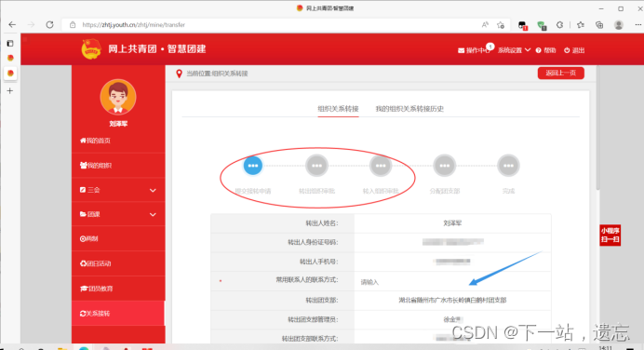644x350 pixels.
Task: Click the 转入组织审批 step circle
Action: (381, 166)
